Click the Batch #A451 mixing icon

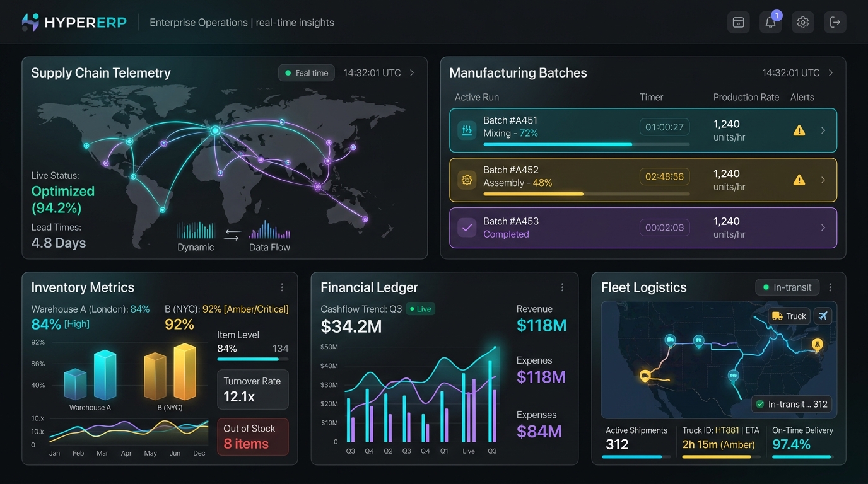click(x=467, y=130)
